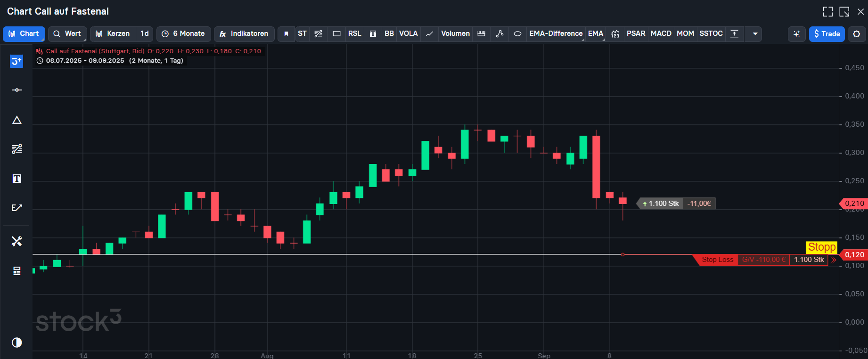This screenshot has width=868, height=359.
Task: Select the horizontal line drawing tool in sidebar
Action: [16, 90]
